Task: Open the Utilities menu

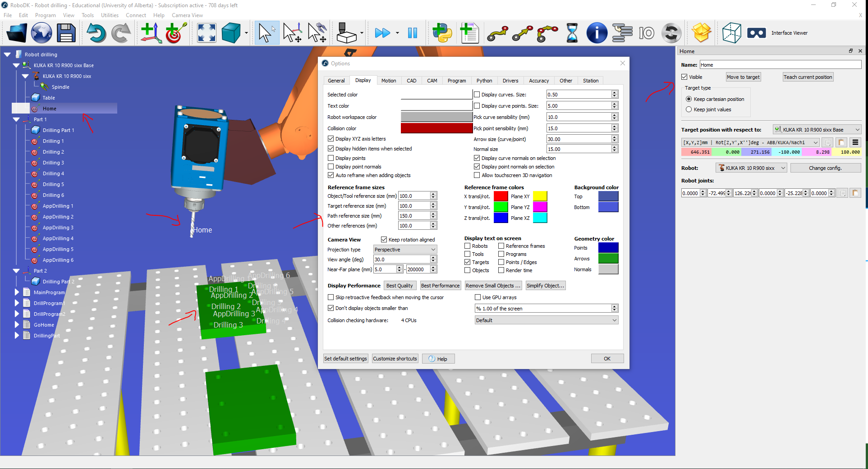Action: click(x=110, y=15)
